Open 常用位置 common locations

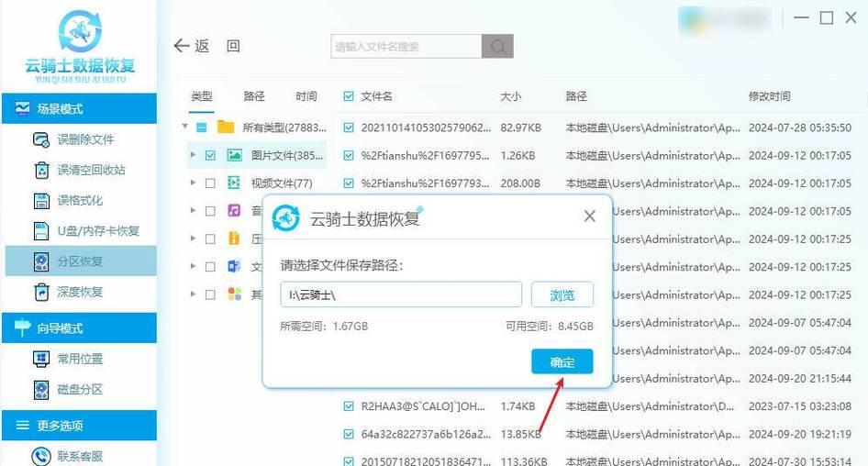point(69,359)
